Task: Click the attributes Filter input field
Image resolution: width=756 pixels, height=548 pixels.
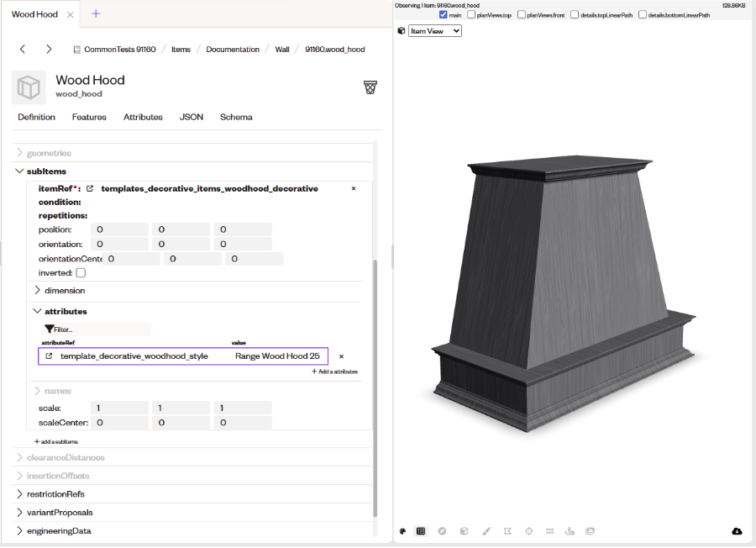Action: tap(97, 329)
